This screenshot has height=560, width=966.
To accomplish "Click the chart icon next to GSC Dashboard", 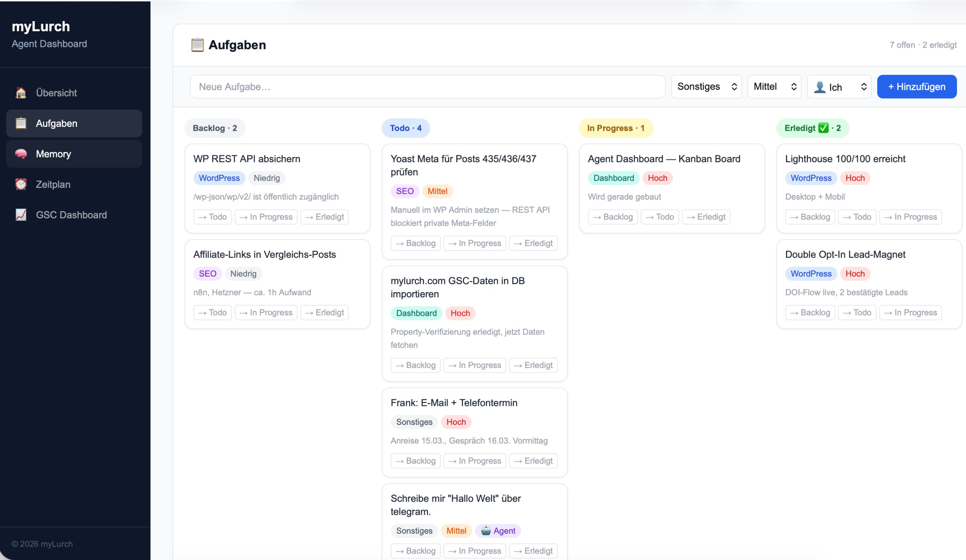I will click(x=21, y=215).
